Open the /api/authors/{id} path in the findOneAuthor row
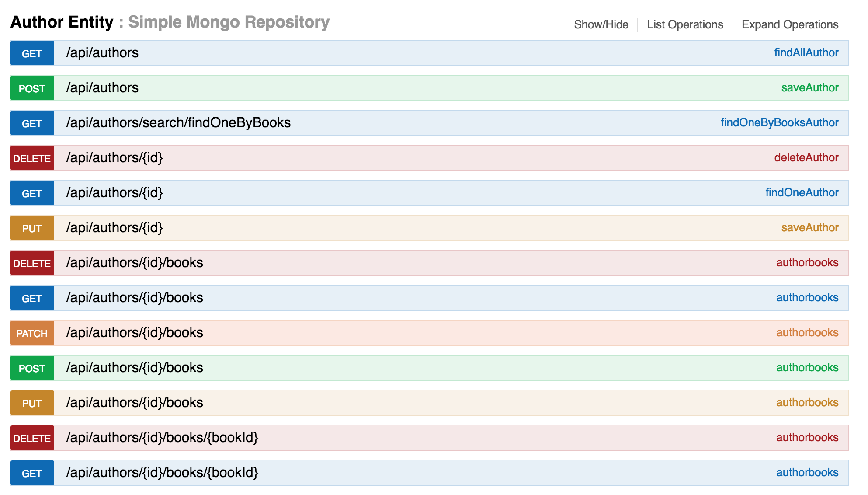 pyautogui.click(x=115, y=193)
